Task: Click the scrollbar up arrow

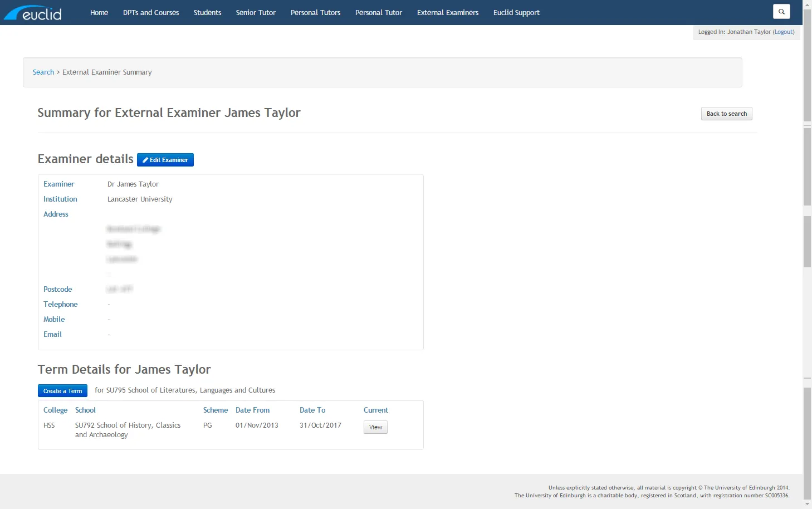Action: click(x=807, y=4)
